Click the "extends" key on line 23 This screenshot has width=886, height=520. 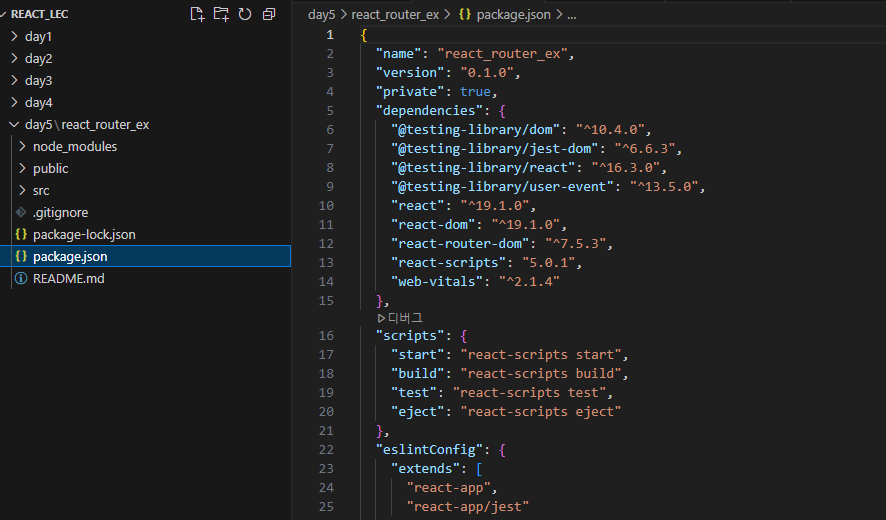pyautogui.click(x=425, y=469)
